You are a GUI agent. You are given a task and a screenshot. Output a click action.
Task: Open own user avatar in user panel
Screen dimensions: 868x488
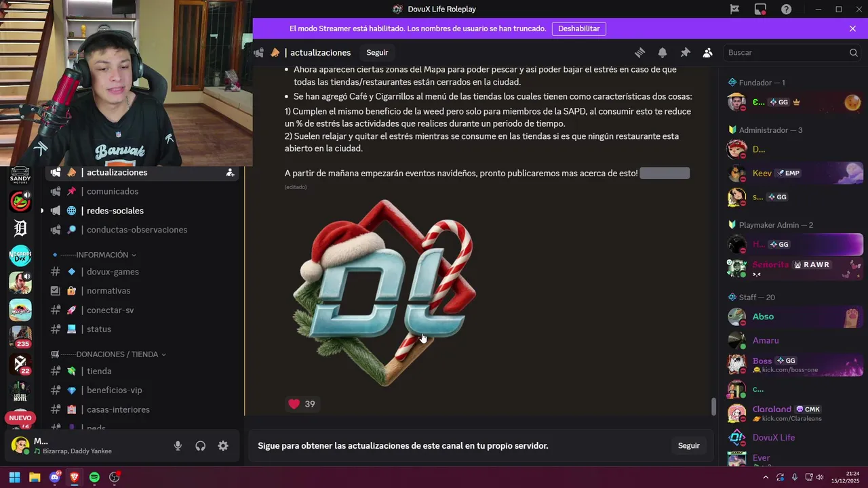(x=20, y=445)
